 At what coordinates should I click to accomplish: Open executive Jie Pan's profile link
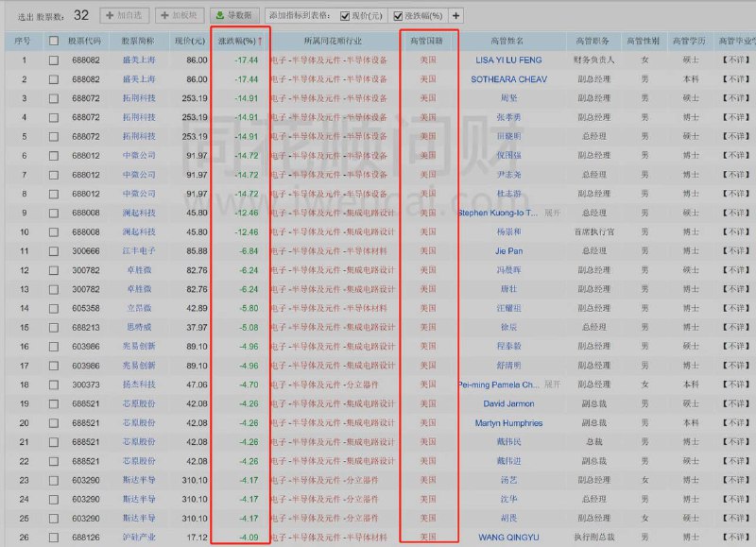tap(510, 250)
